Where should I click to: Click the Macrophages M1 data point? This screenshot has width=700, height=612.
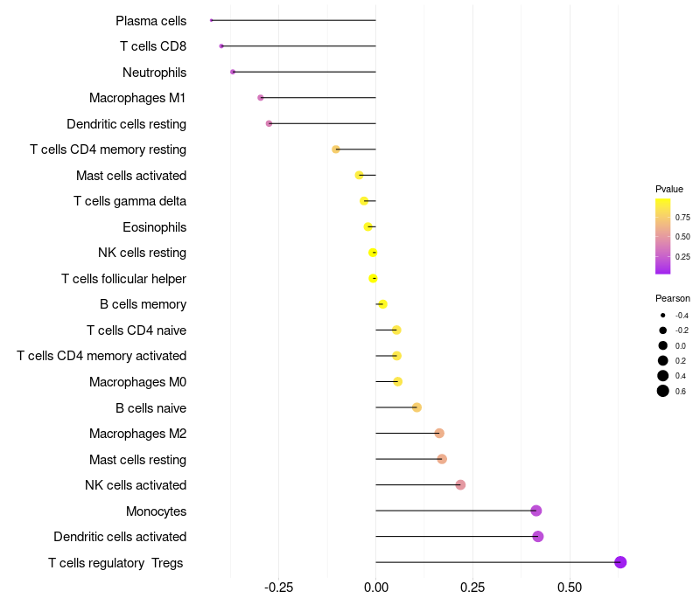click(261, 98)
